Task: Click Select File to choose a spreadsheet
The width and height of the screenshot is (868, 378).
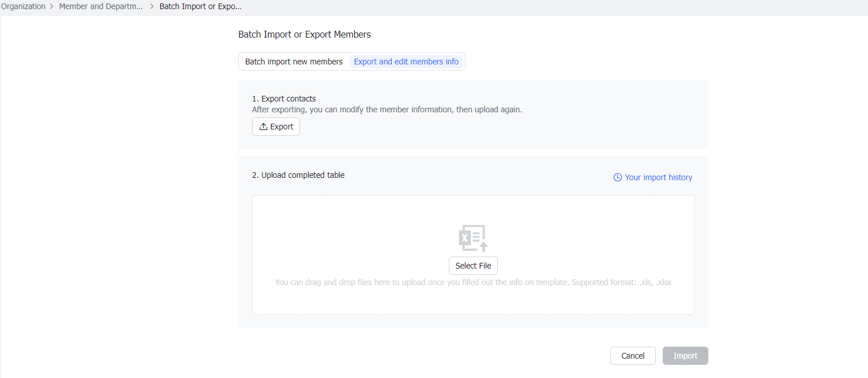Action: pyautogui.click(x=473, y=265)
